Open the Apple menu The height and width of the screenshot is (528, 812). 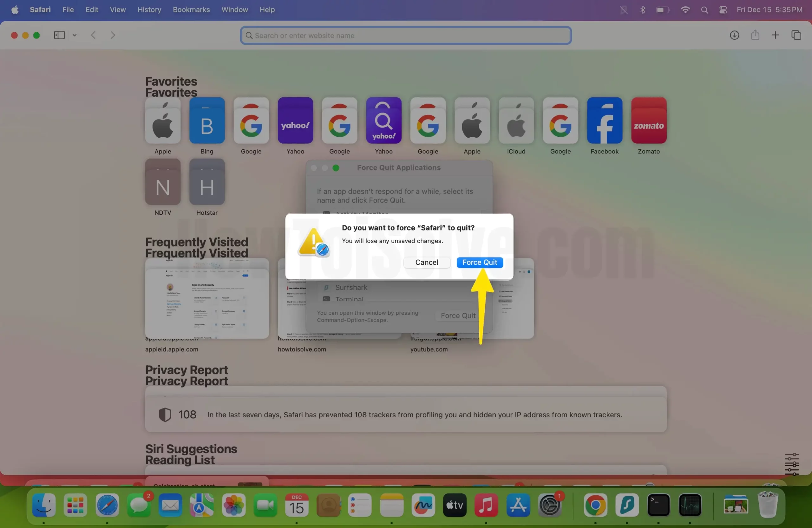point(15,10)
